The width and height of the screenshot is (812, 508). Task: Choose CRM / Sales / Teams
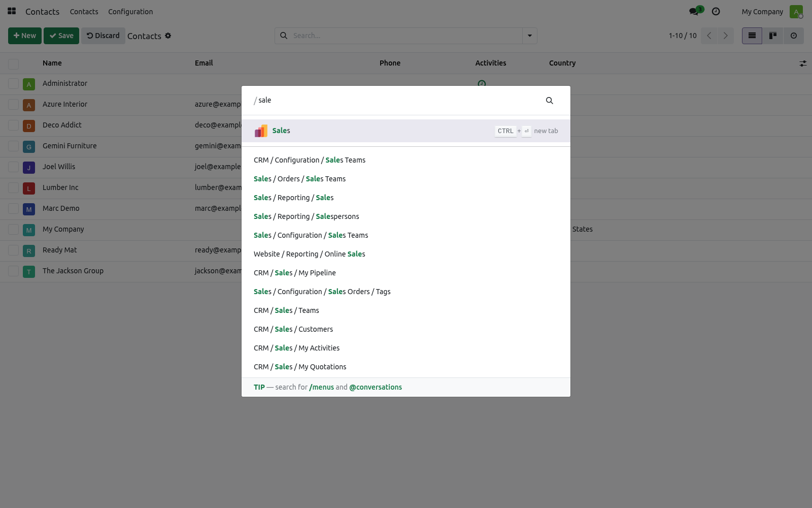click(x=406, y=310)
